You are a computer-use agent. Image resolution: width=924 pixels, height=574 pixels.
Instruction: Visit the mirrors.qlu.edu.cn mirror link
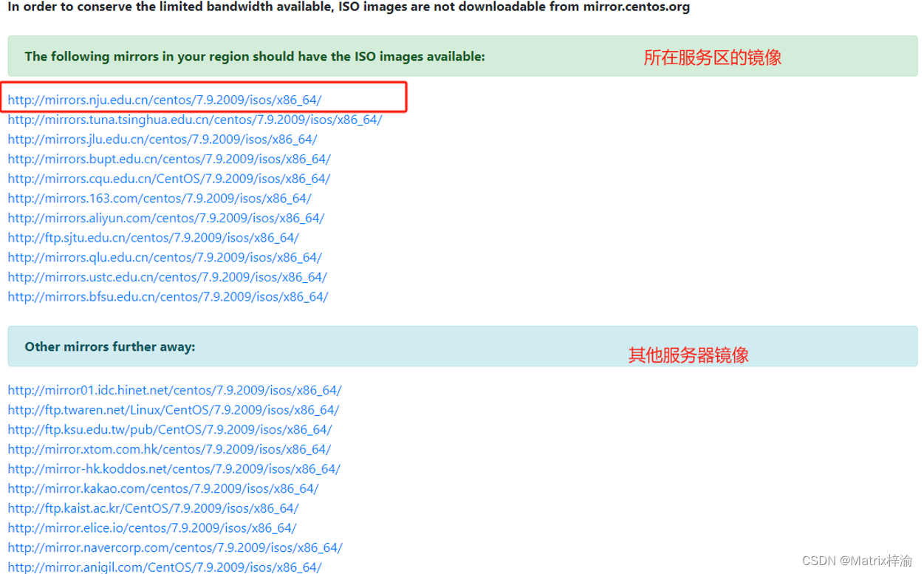coord(165,257)
